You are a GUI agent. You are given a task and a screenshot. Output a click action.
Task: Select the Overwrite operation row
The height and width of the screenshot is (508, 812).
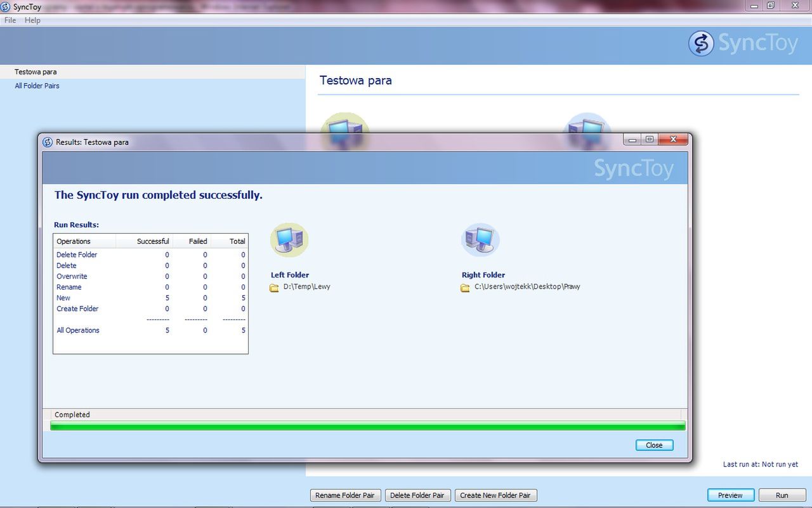(150, 276)
